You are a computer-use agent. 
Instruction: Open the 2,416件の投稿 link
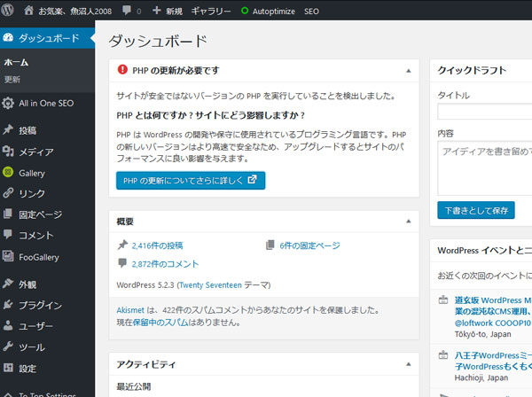click(x=157, y=245)
